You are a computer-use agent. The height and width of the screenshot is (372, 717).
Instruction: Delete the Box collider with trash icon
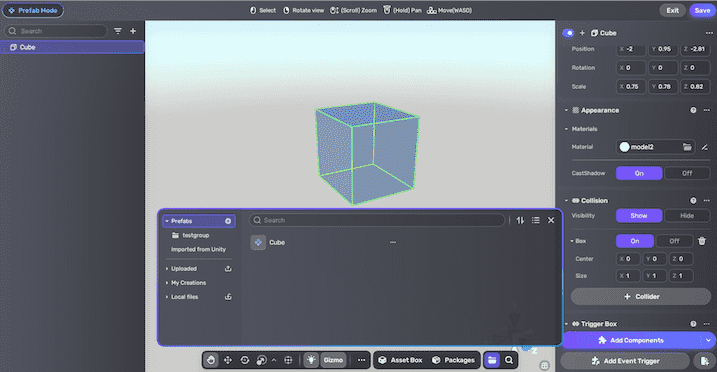point(702,241)
